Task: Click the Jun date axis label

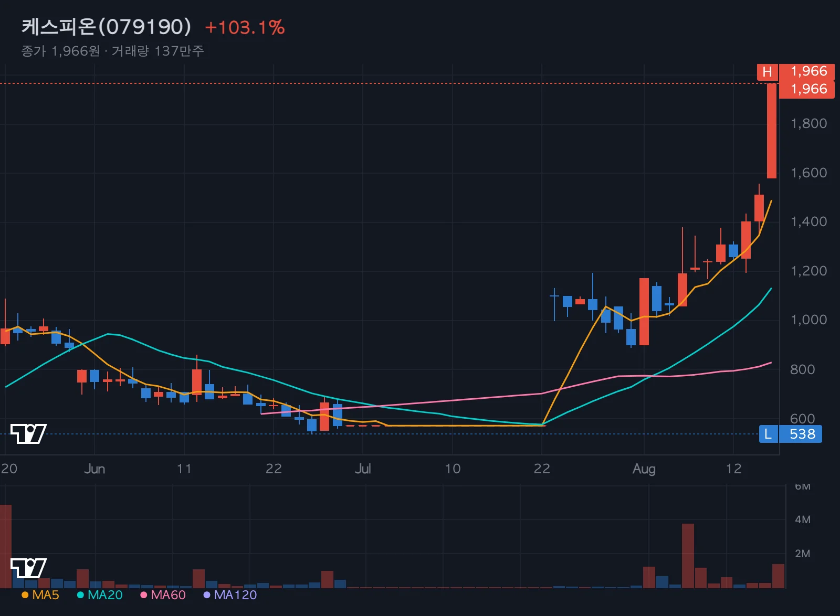Action: pyautogui.click(x=94, y=469)
